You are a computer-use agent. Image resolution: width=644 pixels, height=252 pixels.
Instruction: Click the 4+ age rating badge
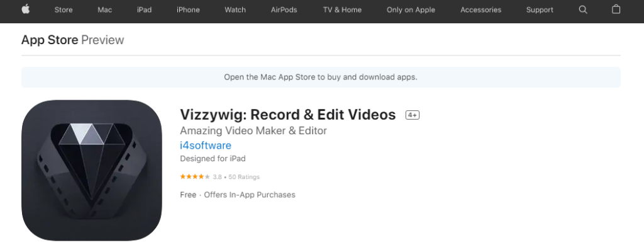413,115
